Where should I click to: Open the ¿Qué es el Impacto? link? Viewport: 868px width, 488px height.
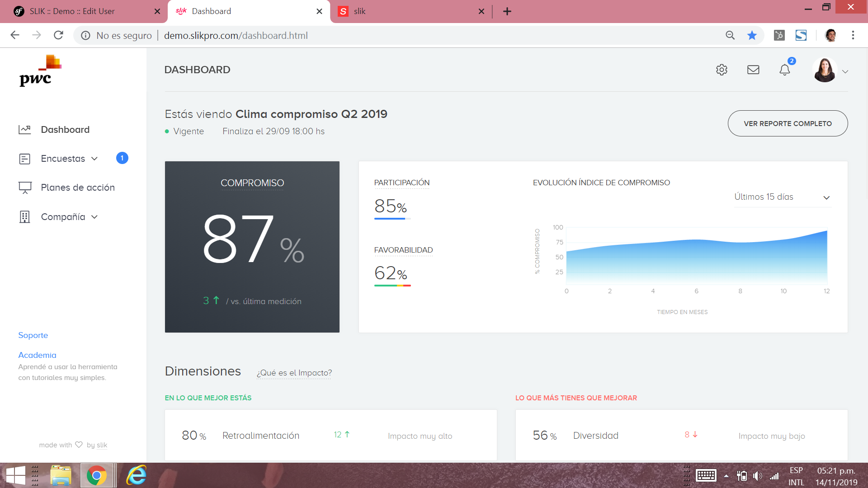[294, 373]
